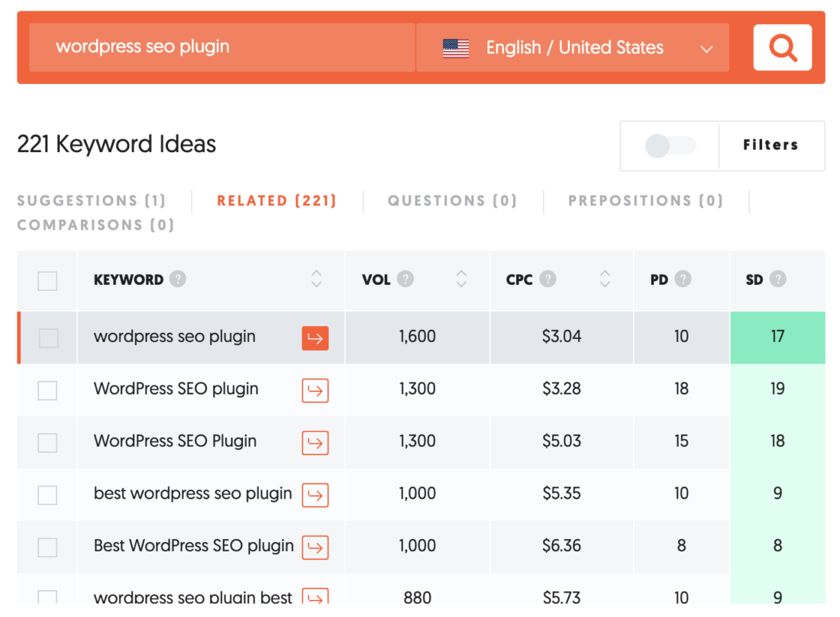The image size is (840, 617).
Task: Click the $3.28 CPC value
Action: [x=561, y=389]
